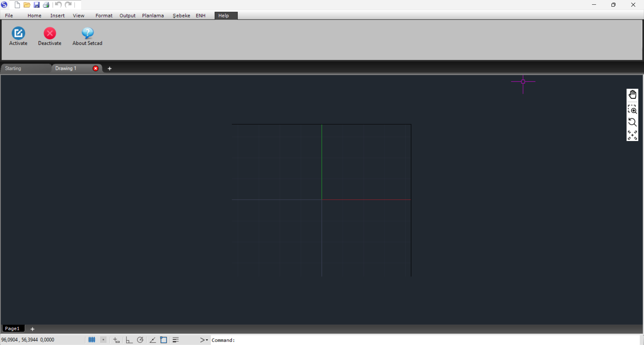Open the ENH ribbon tab
The height and width of the screenshot is (345, 644).
(201, 15)
